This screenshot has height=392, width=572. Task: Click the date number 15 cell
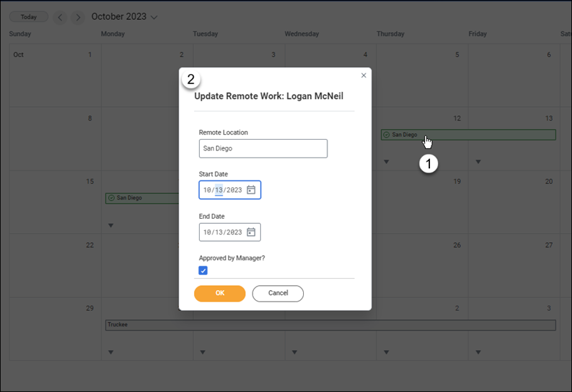(55, 202)
